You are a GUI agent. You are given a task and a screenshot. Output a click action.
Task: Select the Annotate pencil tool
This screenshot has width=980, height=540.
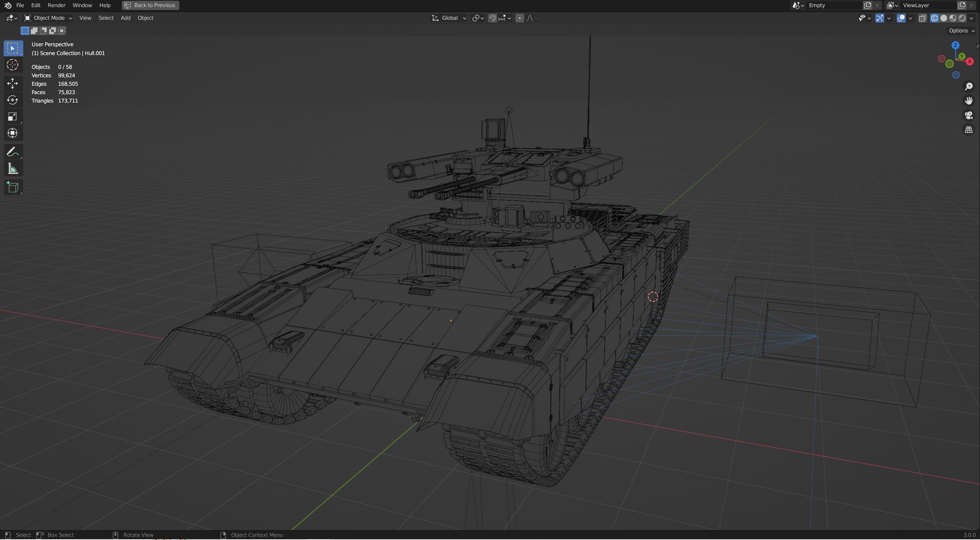(13, 152)
